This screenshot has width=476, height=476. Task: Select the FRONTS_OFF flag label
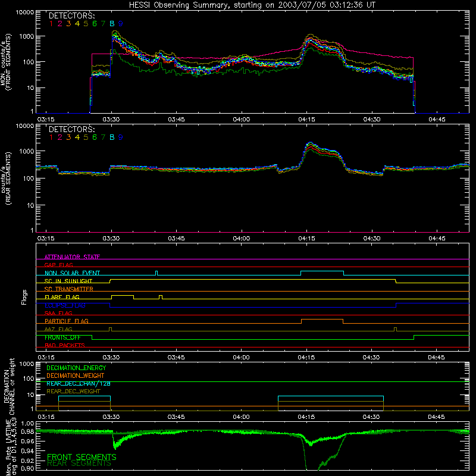[x=62, y=337]
